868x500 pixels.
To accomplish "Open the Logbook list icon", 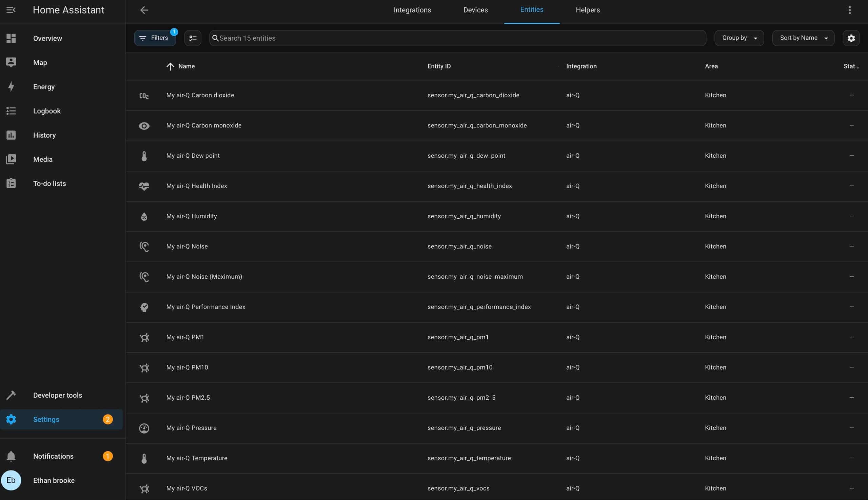I will coord(11,111).
